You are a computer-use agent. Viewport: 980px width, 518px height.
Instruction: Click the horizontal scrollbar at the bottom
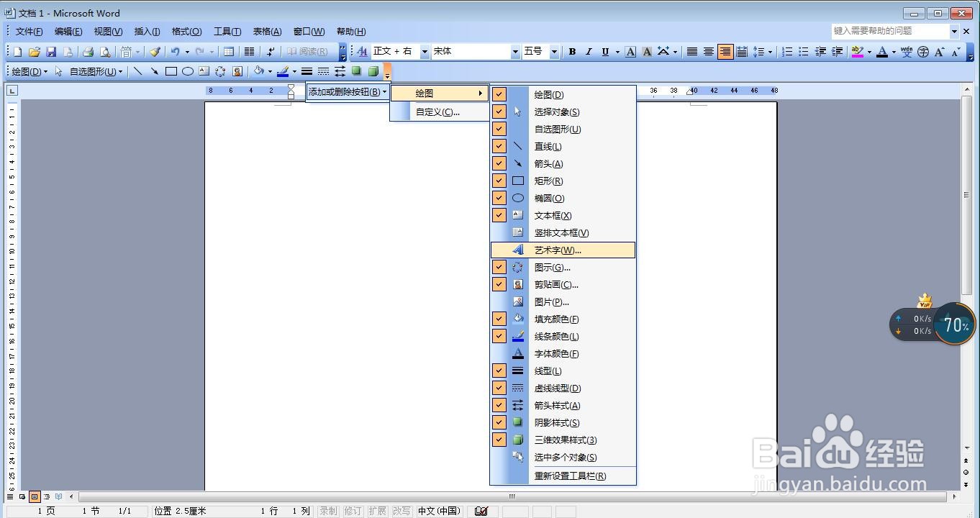click(x=511, y=496)
